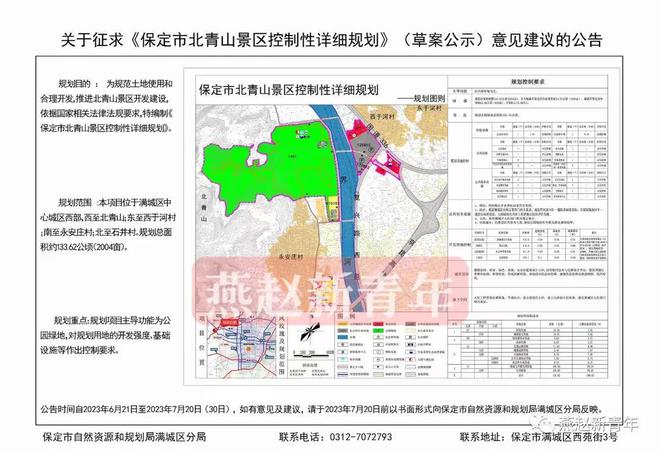Select the 规划范围 paragraph text
The image size is (660, 453).
coord(108,224)
